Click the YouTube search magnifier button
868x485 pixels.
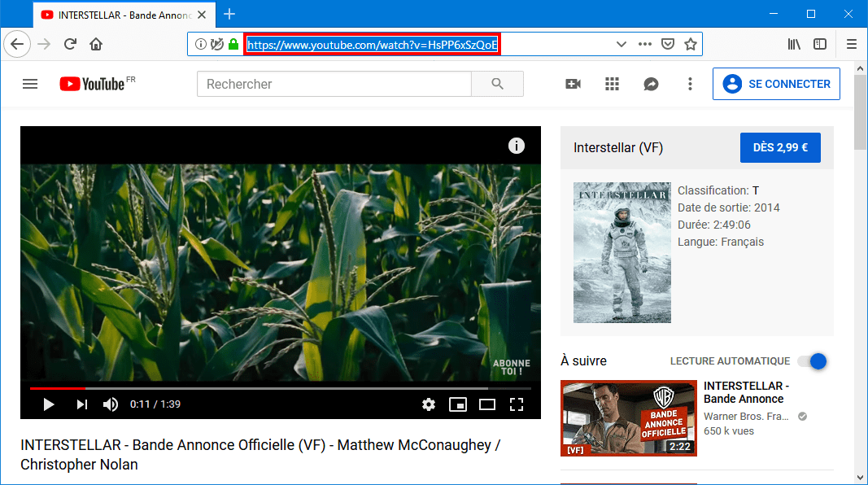497,84
